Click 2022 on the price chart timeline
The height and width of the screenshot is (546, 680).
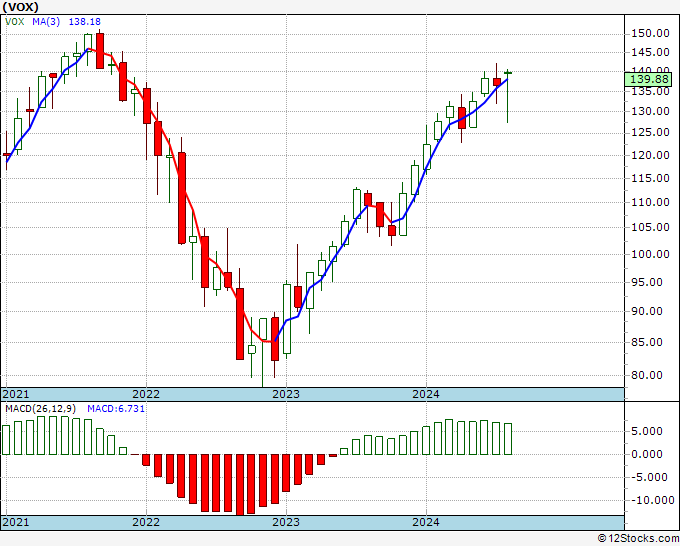coord(146,394)
